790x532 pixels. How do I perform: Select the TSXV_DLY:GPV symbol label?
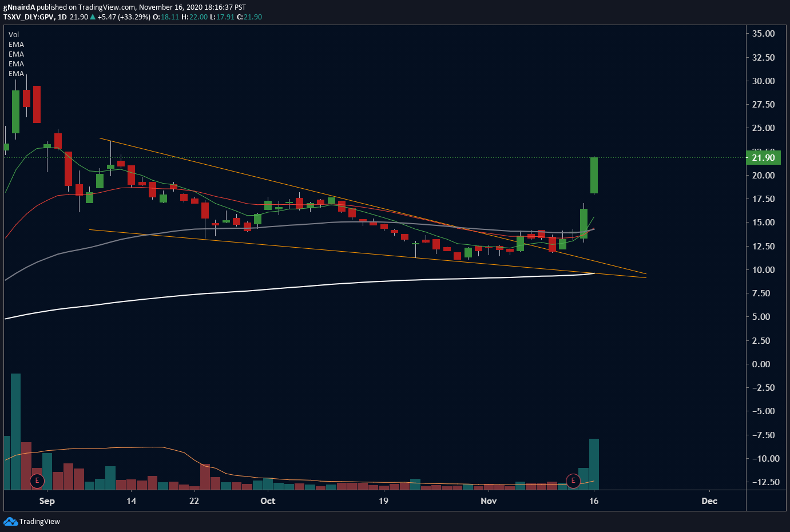pyautogui.click(x=29, y=17)
